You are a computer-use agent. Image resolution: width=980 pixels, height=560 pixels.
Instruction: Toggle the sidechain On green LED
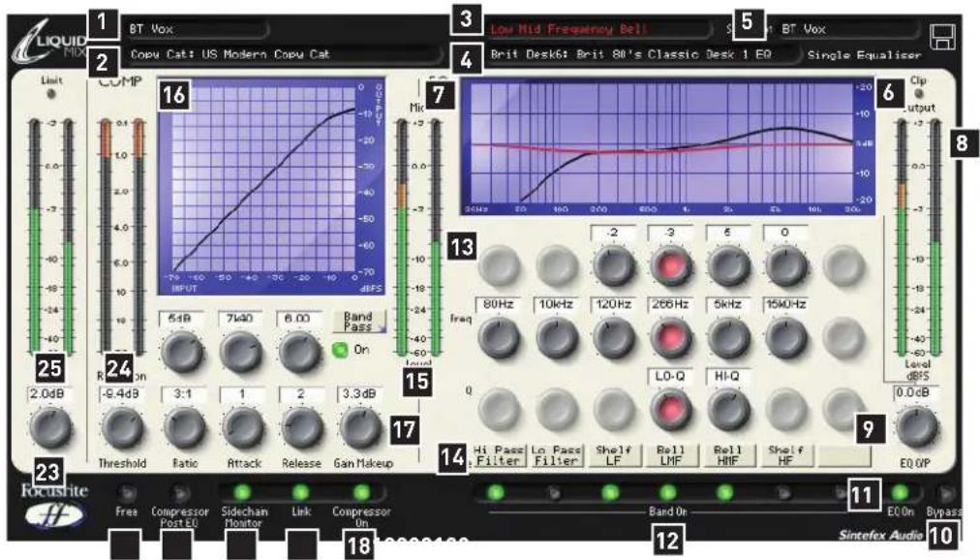tap(341, 350)
